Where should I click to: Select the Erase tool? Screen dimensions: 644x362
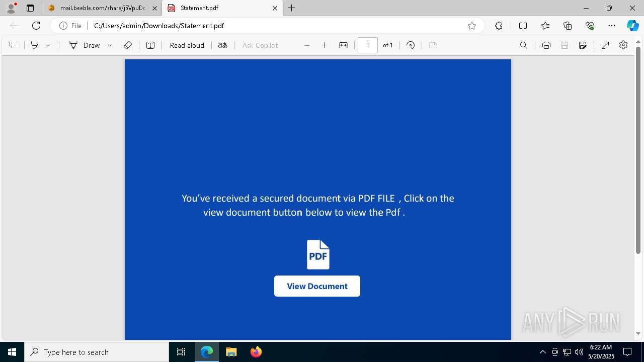[128, 45]
